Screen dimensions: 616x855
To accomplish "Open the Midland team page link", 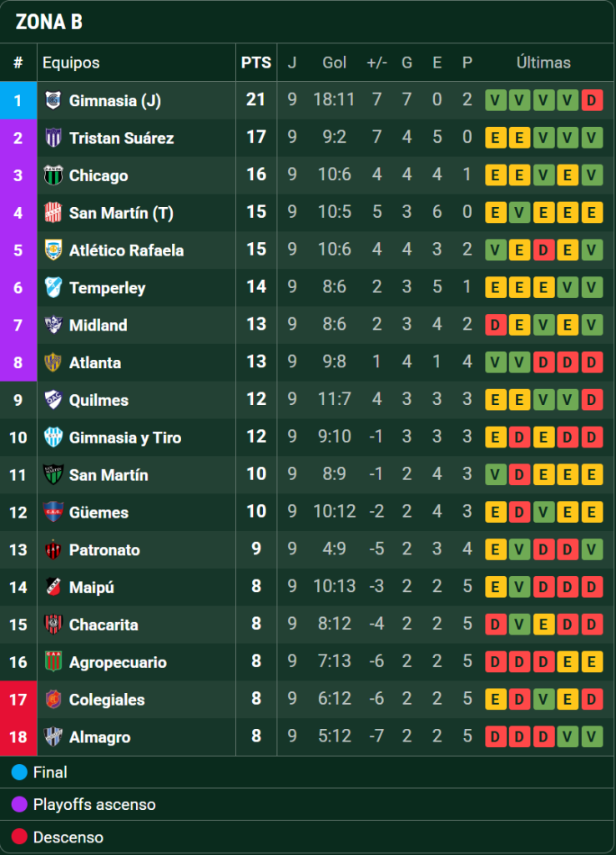I will [x=98, y=325].
